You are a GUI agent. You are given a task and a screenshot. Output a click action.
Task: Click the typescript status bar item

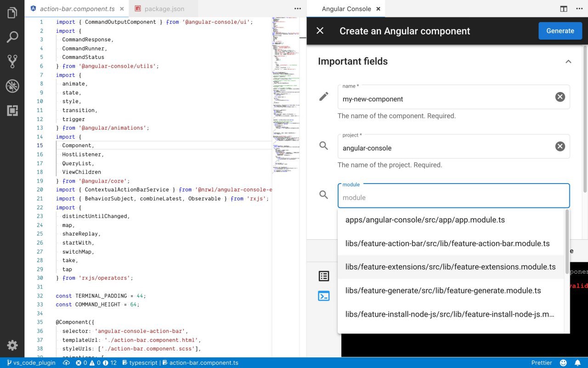coord(140,362)
